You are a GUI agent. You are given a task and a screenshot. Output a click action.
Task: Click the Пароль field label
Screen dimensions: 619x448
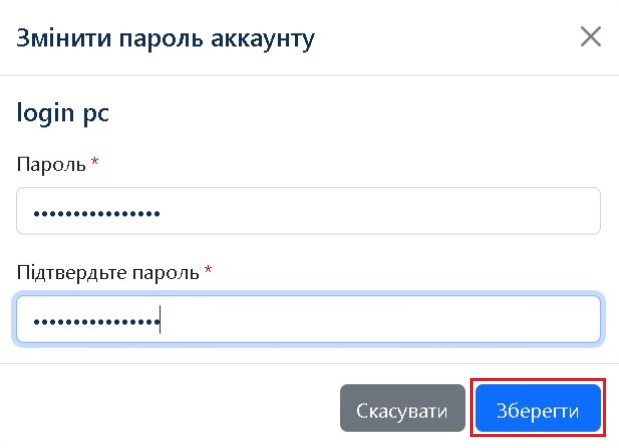51,164
